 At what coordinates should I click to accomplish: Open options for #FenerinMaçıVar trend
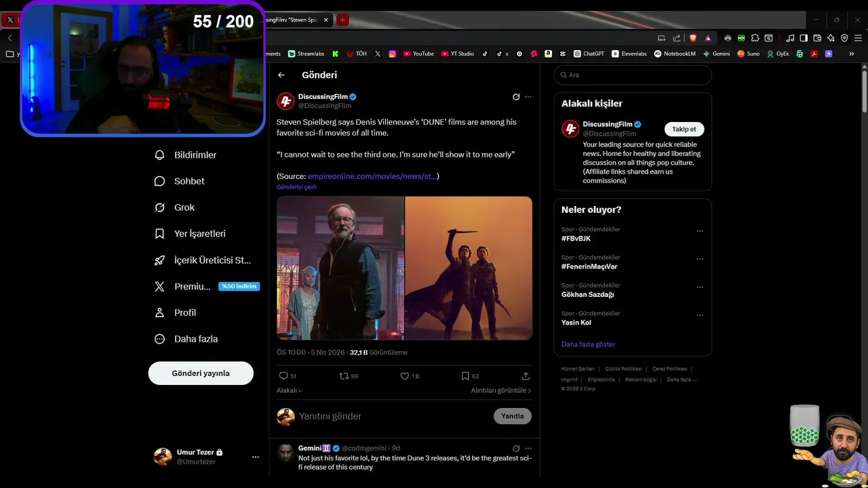pos(700,259)
